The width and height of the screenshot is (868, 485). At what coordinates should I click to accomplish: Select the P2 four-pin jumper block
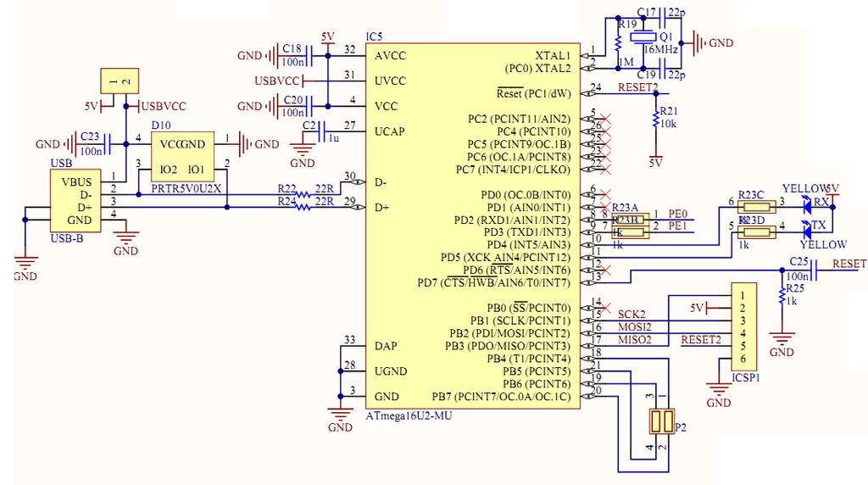tap(662, 421)
